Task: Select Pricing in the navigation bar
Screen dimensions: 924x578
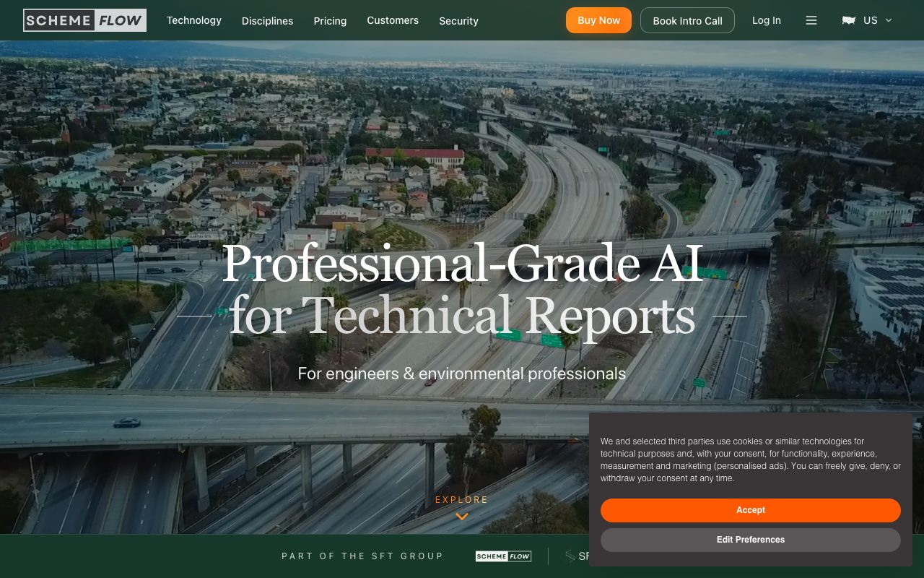Action: (330, 21)
